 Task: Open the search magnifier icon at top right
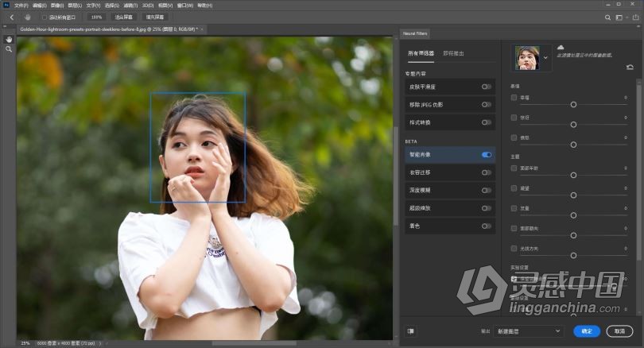point(607,17)
